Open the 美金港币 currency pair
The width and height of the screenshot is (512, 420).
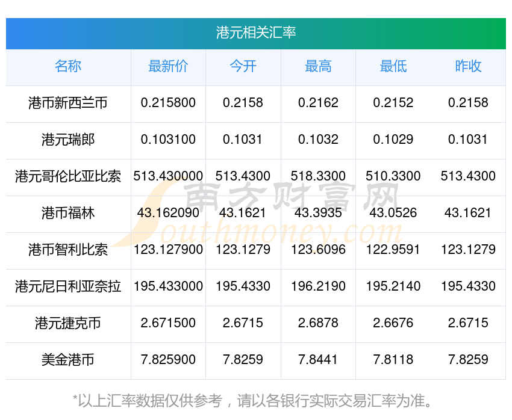click(68, 360)
